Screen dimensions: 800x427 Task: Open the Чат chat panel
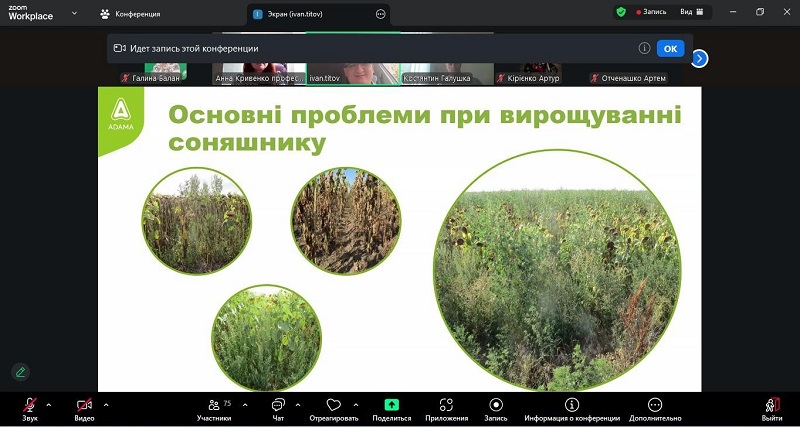[x=278, y=406]
